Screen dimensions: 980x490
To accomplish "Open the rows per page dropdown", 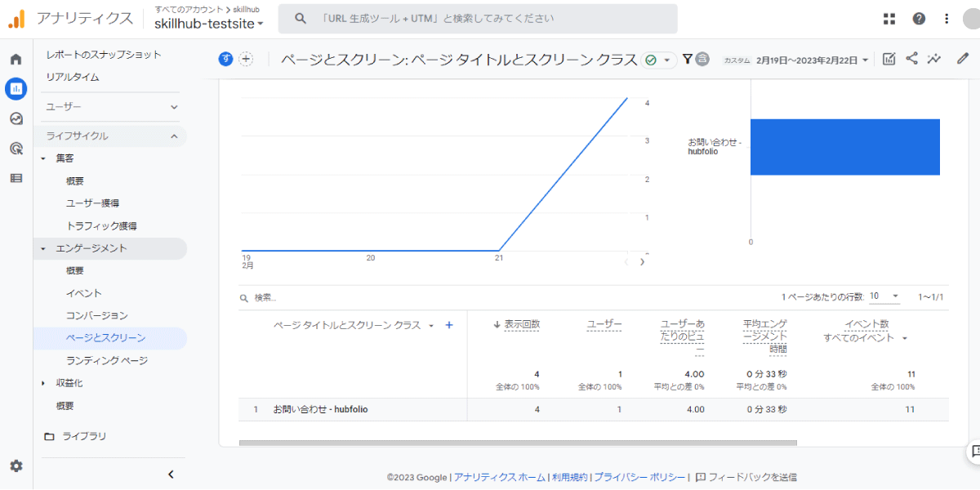I will click(x=884, y=296).
